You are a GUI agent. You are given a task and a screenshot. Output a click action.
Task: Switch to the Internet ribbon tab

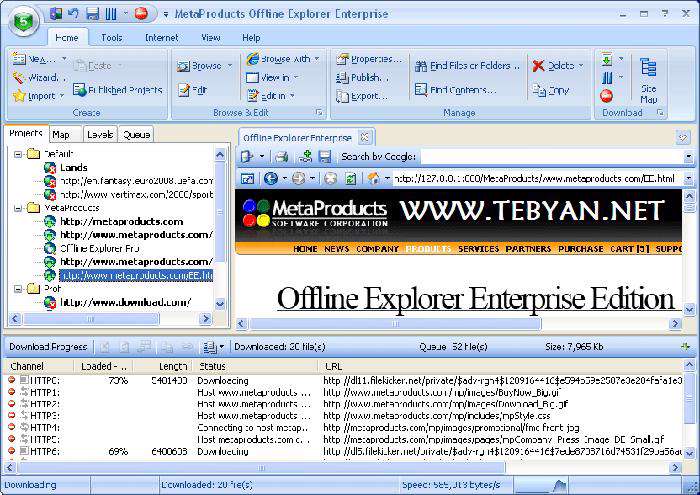pos(162,38)
